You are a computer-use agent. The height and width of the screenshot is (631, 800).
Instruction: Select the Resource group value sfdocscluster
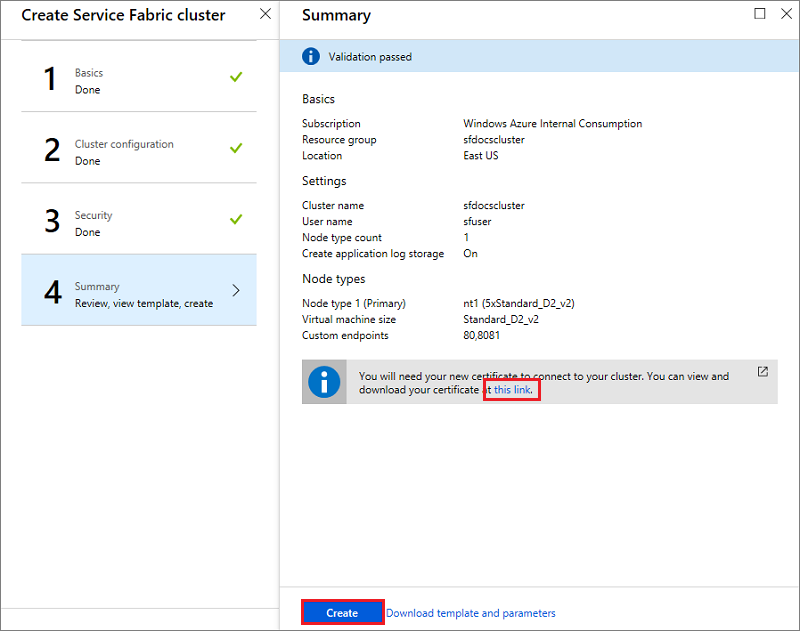(x=494, y=139)
